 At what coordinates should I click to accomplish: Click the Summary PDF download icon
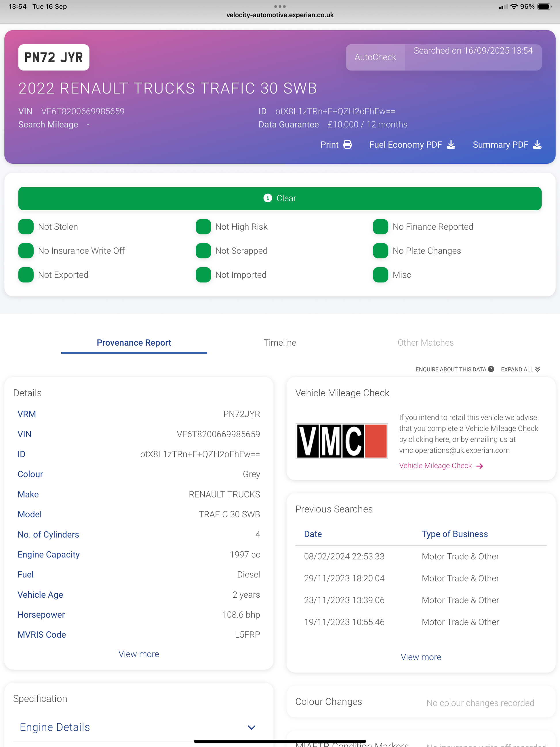(537, 144)
